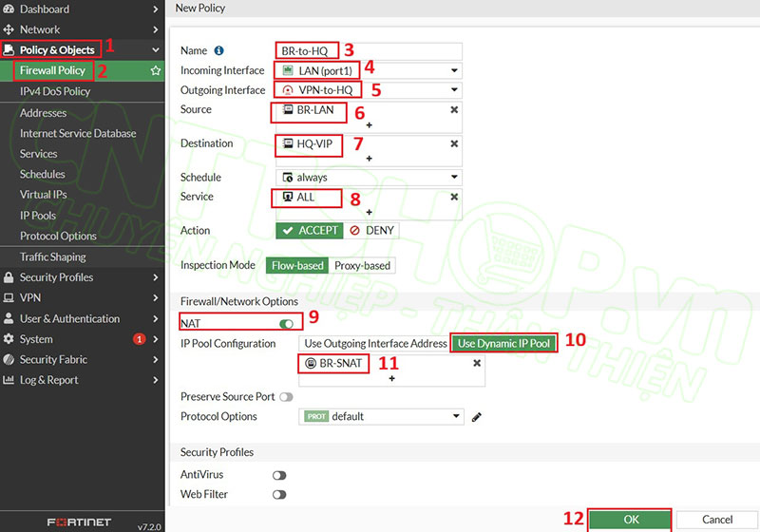Click the info icon next to Name
760x532 pixels.
[218, 50]
